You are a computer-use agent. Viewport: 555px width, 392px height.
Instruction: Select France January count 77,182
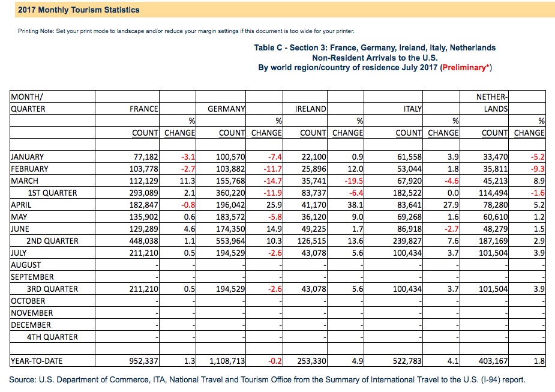146,157
